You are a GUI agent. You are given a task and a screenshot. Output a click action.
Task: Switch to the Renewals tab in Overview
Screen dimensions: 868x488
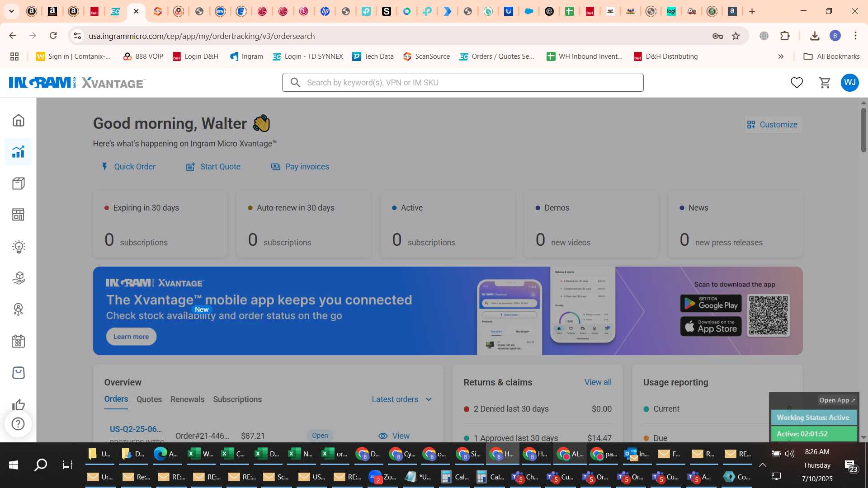[x=187, y=399]
